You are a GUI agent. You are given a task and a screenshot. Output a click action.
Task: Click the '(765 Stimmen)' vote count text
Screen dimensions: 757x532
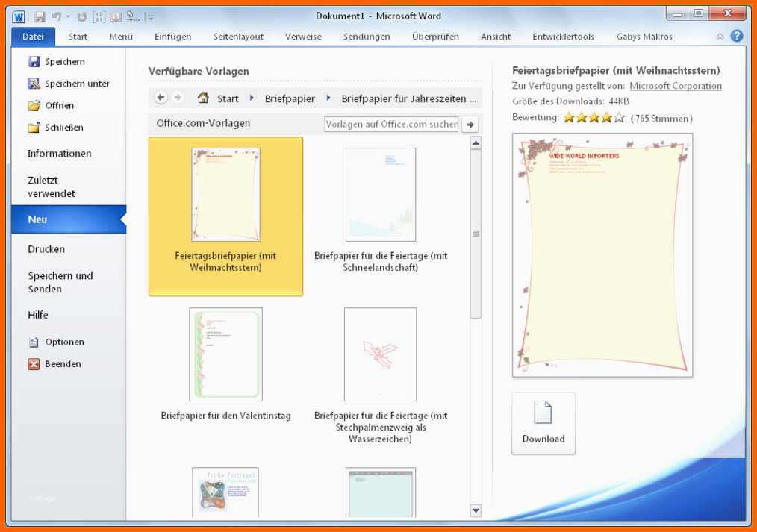tap(661, 119)
